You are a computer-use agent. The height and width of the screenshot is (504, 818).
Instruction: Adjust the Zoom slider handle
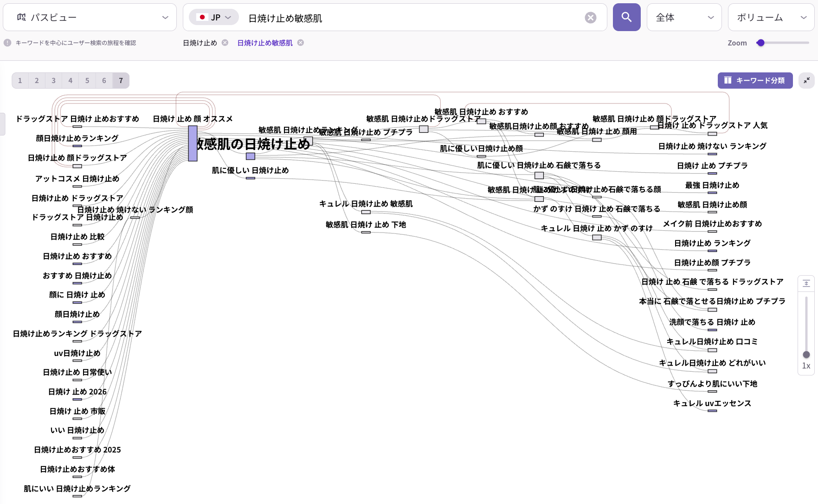point(760,42)
